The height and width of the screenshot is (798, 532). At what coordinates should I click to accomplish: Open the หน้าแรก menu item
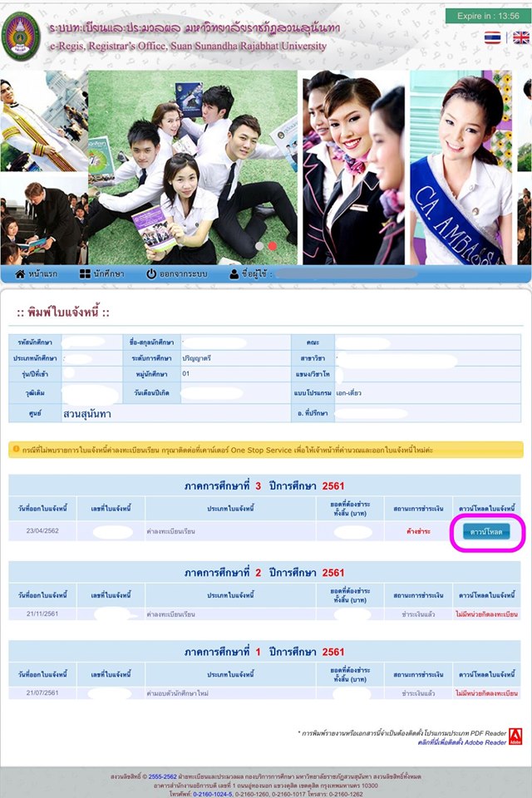44,273
